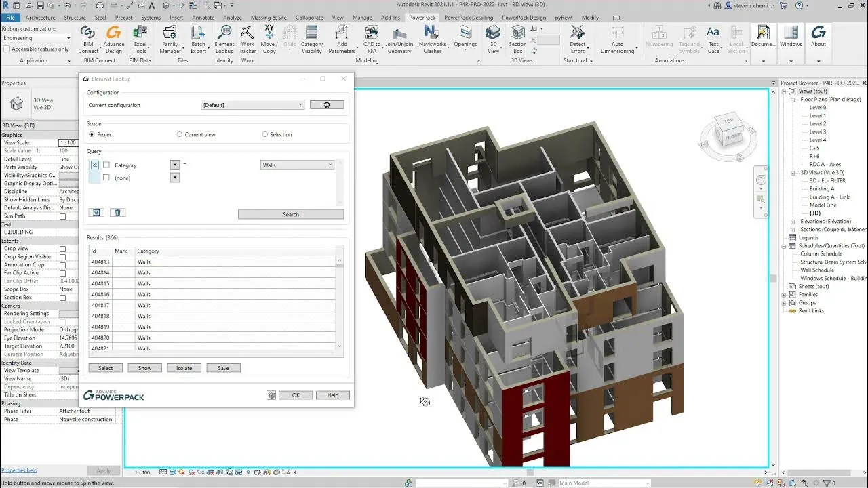
Task: Expand the Windows ribbon panel dropdown
Action: [x=791, y=60]
